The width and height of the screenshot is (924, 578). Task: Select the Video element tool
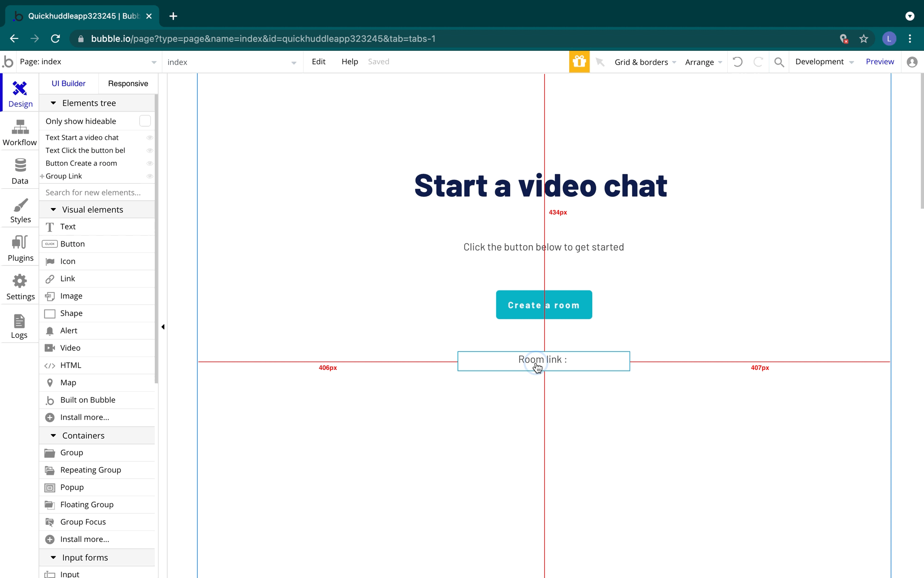click(97, 348)
